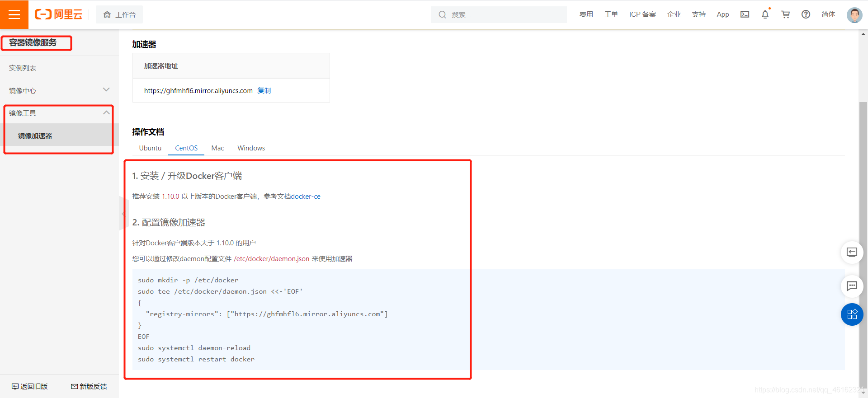Select 镜像加速器 in the sidebar

pos(59,136)
